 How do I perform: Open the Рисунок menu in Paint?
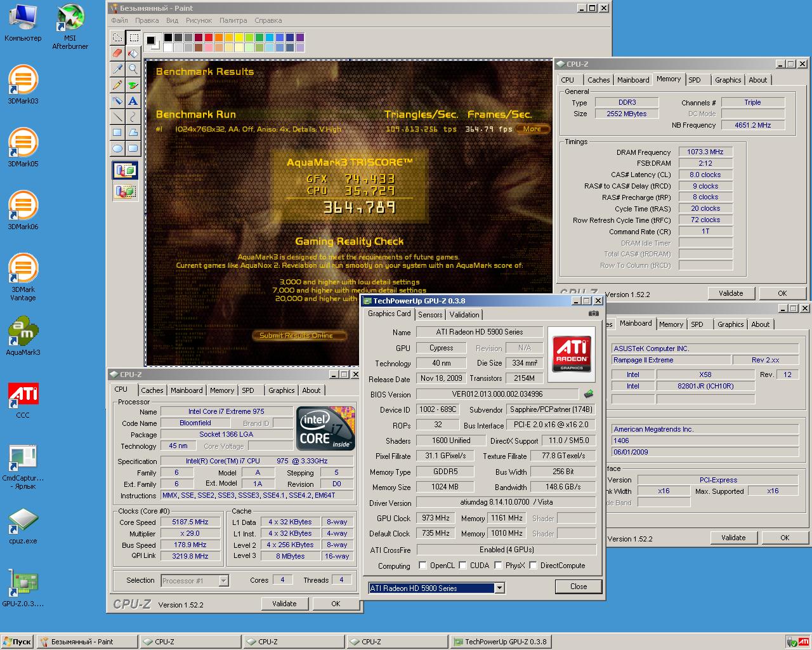(x=199, y=20)
